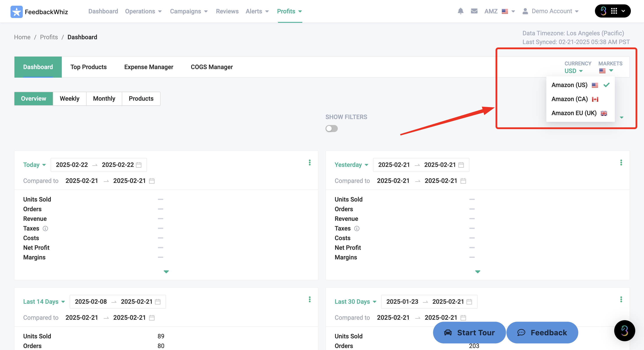Go to Dashboard in the top navigation
The height and width of the screenshot is (350, 644).
(103, 11)
